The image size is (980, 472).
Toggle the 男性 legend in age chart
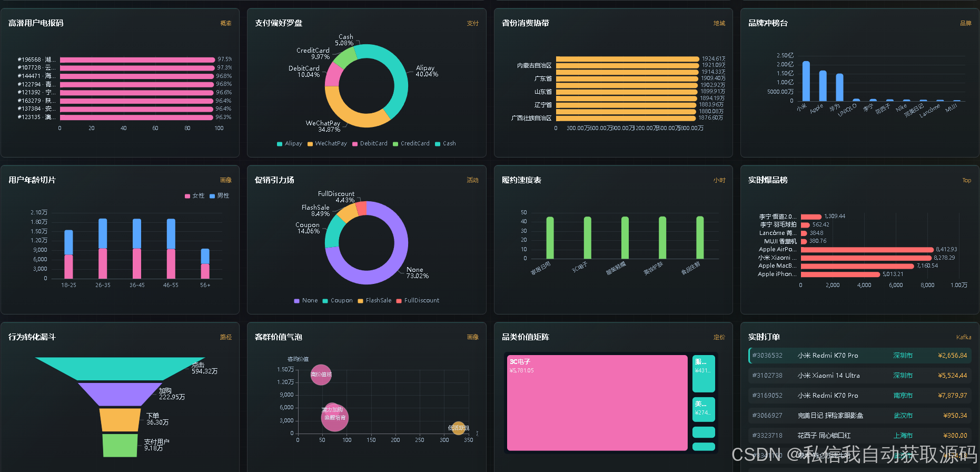[219, 195]
